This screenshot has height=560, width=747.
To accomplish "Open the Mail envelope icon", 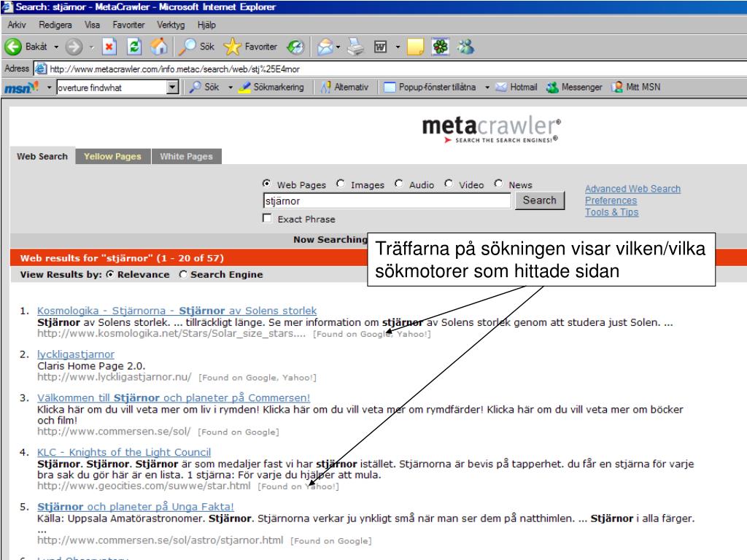I will [x=325, y=47].
